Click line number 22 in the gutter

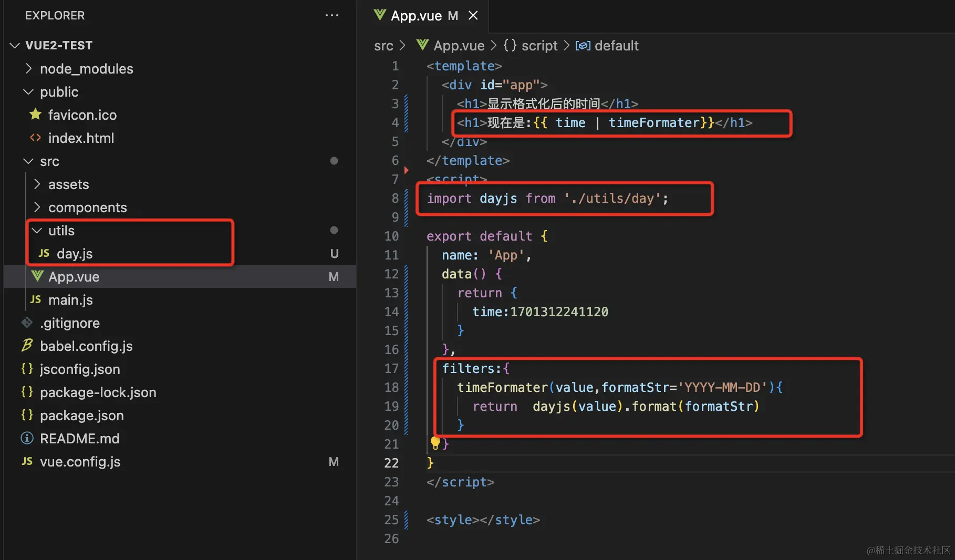(x=391, y=463)
